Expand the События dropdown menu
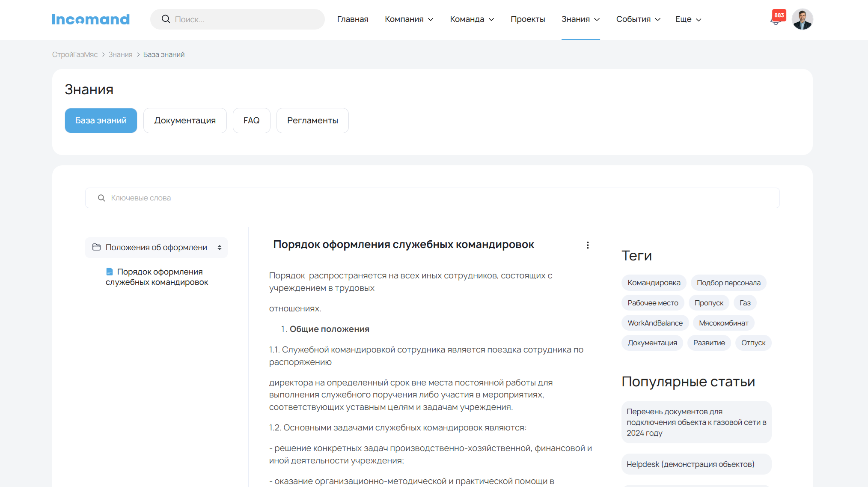The width and height of the screenshot is (868, 487). click(638, 19)
